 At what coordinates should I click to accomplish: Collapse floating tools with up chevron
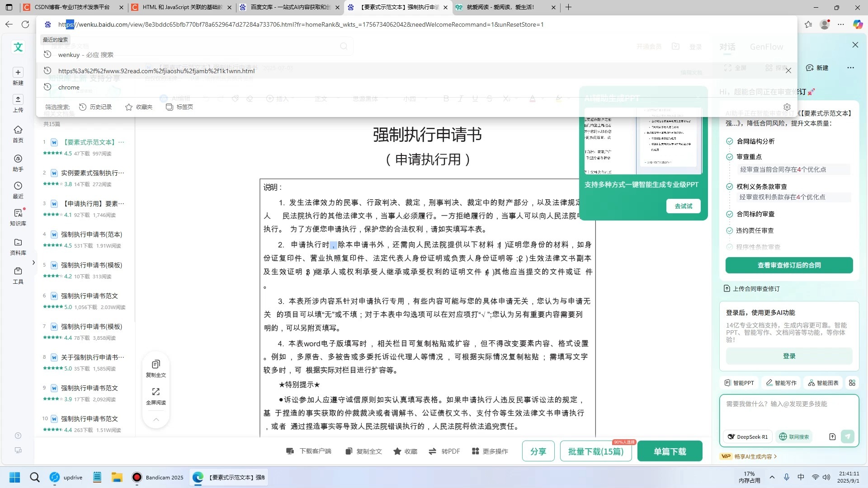156,419
